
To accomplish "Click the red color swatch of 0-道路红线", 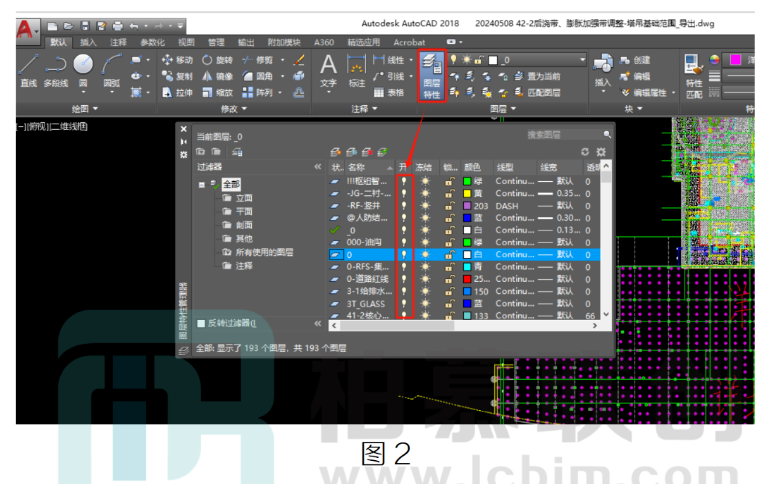I will pyautogui.click(x=467, y=279).
